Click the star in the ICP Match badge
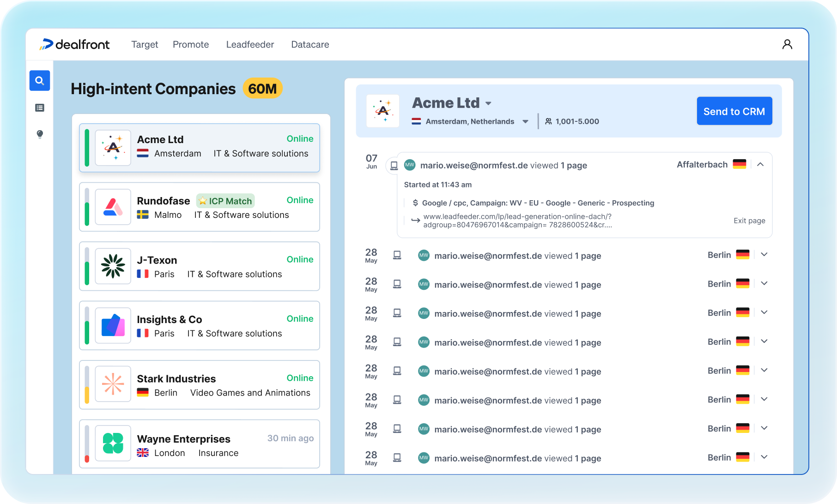This screenshot has height=504, width=837. 203,201
